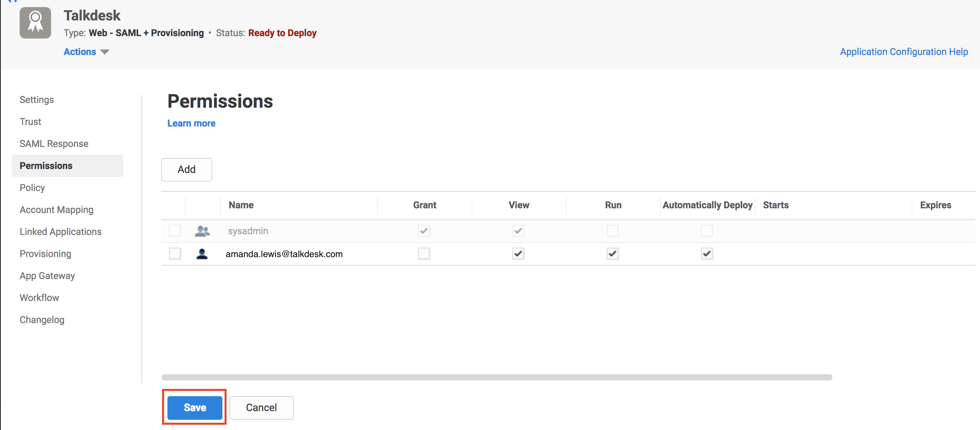Click the Grant column header
Screen dimensions: 980x430
click(425, 205)
